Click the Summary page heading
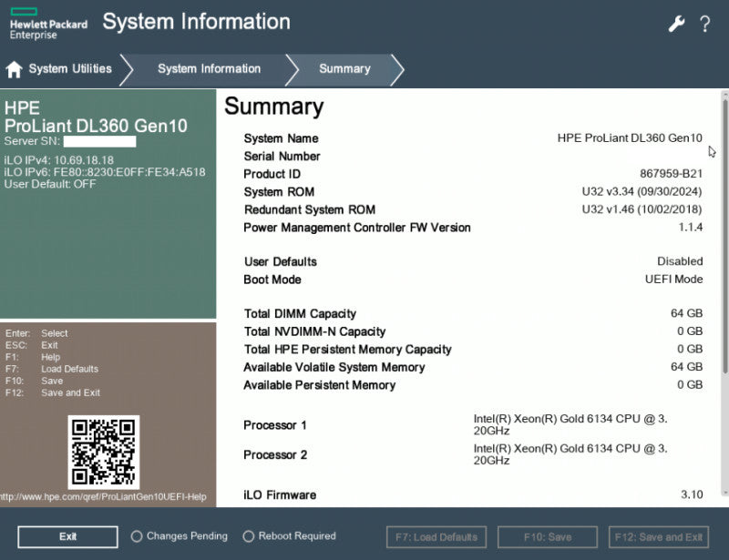Viewport: 729px width, 560px height. (x=274, y=107)
